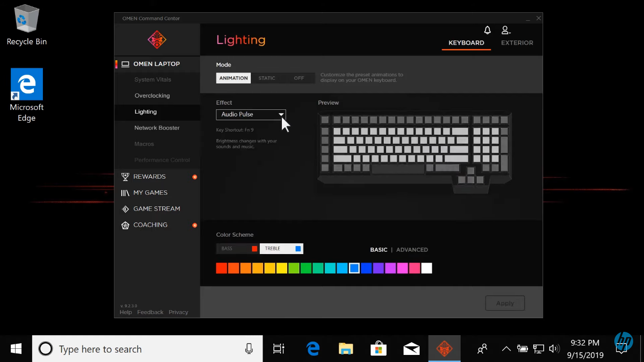The height and width of the screenshot is (362, 644).
Task: Pick the white color swatch
Action: (427, 268)
